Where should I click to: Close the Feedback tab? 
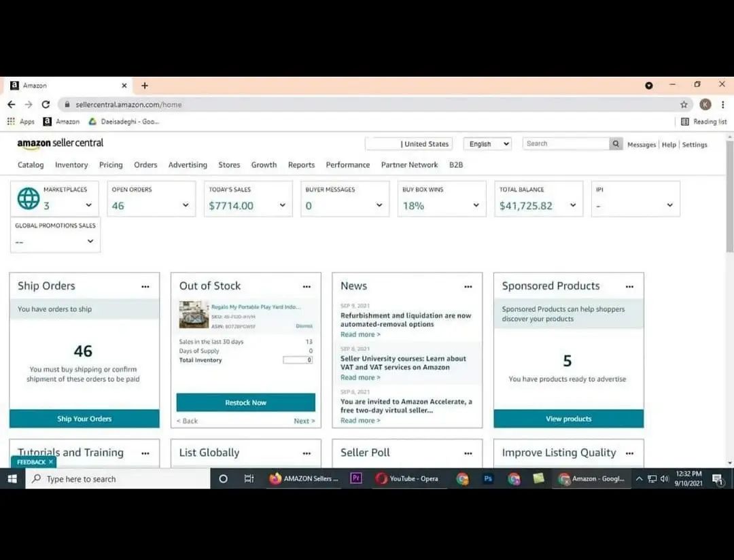click(x=51, y=462)
